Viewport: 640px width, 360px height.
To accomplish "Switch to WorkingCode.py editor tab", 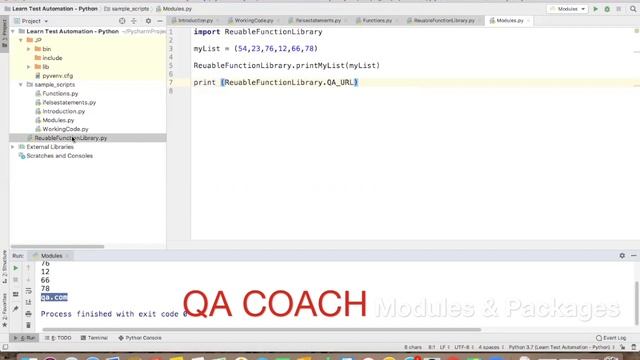I will [253, 20].
